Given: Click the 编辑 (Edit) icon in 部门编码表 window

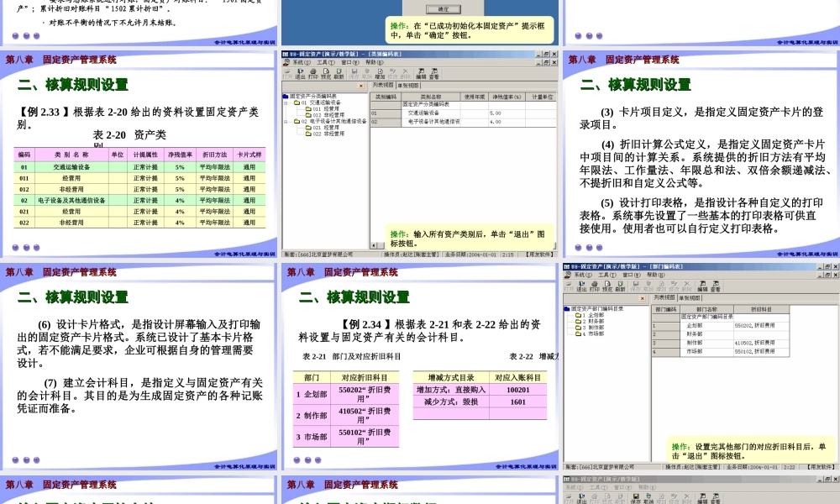Looking at the screenshot, I should click(x=702, y=286).
